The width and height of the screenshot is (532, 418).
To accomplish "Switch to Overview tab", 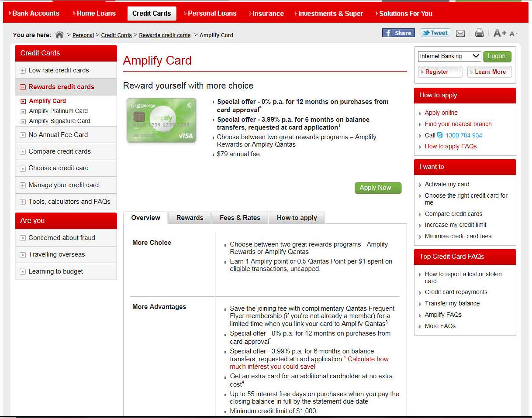I will click(x=145, y=218).
